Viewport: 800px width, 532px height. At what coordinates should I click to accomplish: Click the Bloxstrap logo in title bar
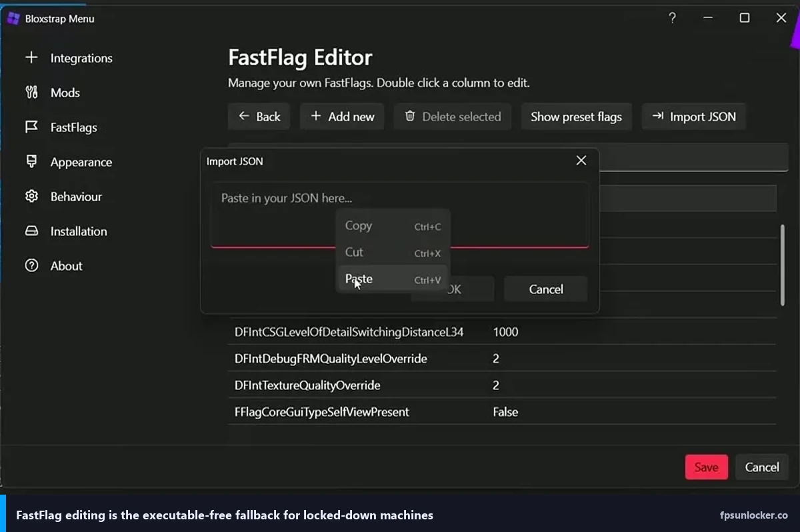13,19
